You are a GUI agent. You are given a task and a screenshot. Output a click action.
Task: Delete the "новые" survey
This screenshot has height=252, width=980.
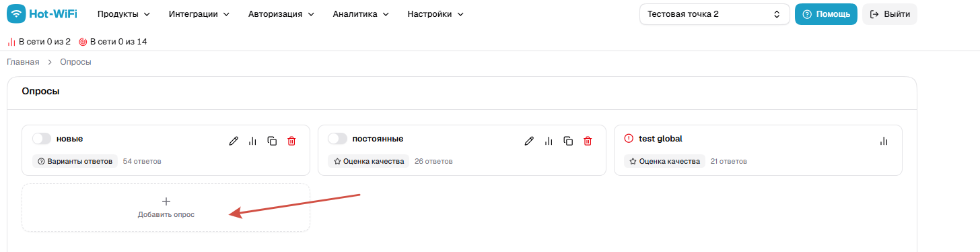pos(291,141)
